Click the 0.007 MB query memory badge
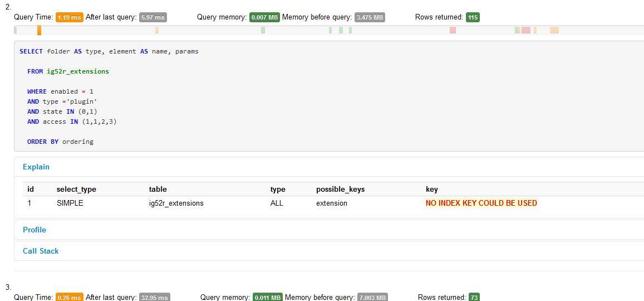The image size is (644, 301). 264,17
